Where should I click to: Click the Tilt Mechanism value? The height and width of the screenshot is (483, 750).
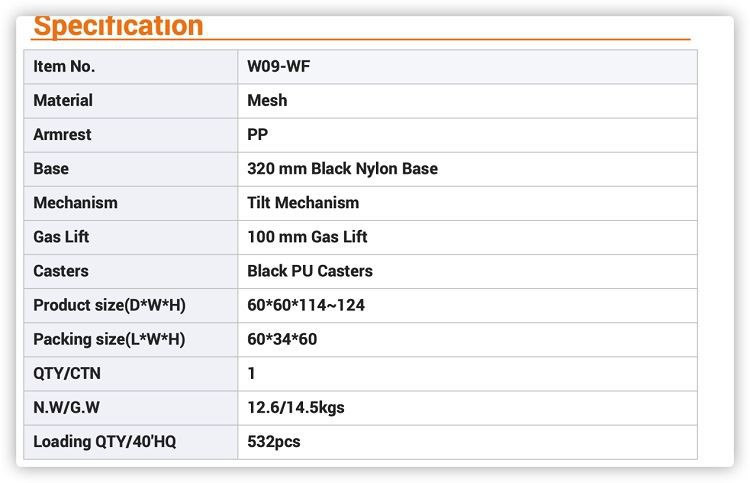[303, 202]
